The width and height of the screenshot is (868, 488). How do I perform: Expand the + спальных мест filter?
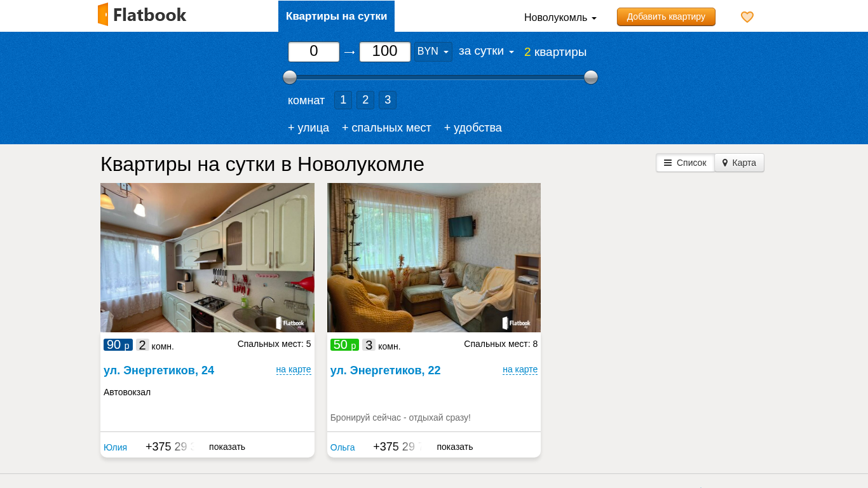386,128
